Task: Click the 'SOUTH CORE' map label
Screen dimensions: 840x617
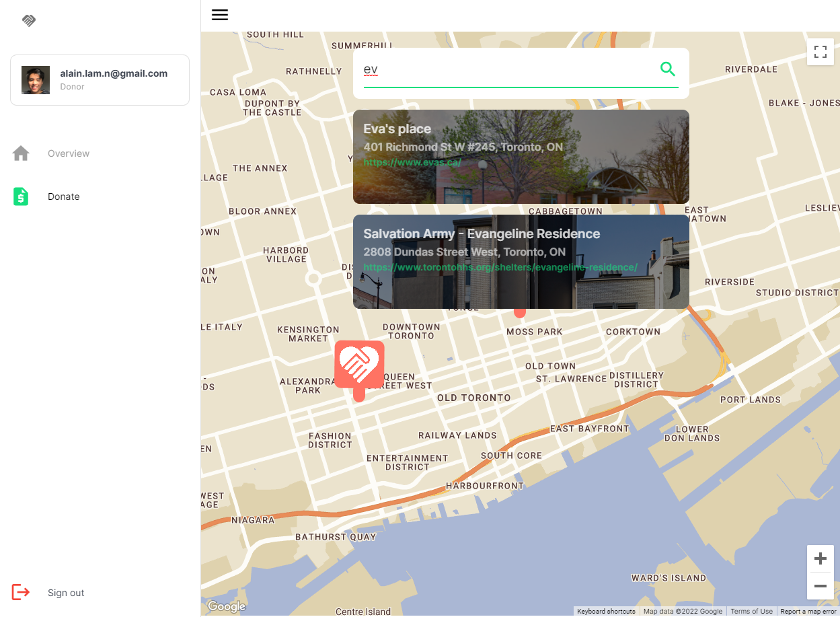Action: (511, 456)
